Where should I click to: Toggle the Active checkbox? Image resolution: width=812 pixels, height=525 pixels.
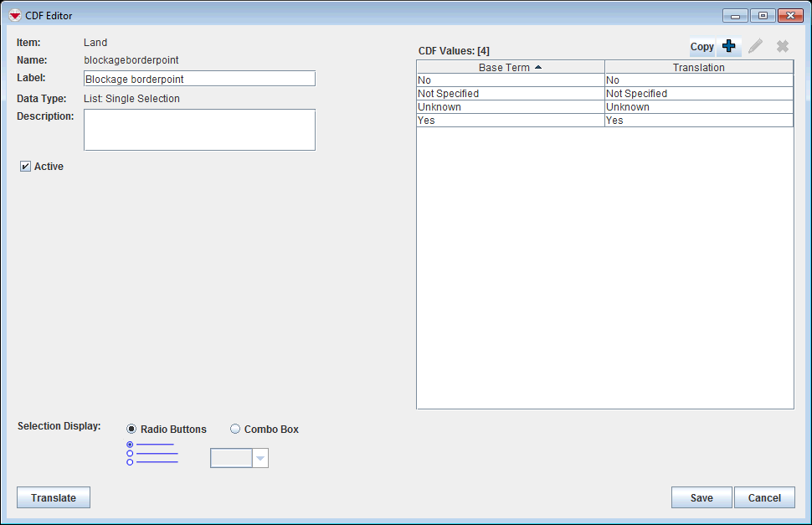25,167
